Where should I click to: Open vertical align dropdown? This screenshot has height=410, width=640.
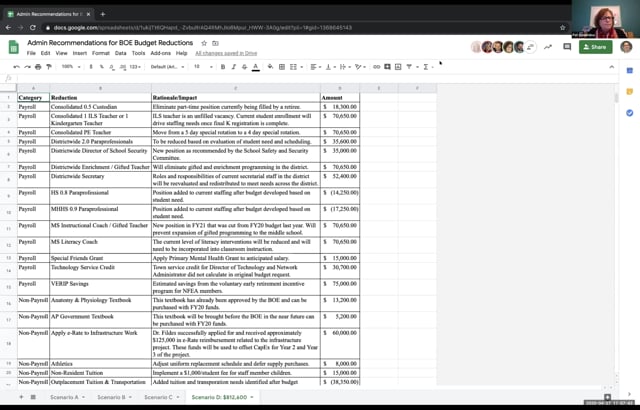(x=330, y=67)
